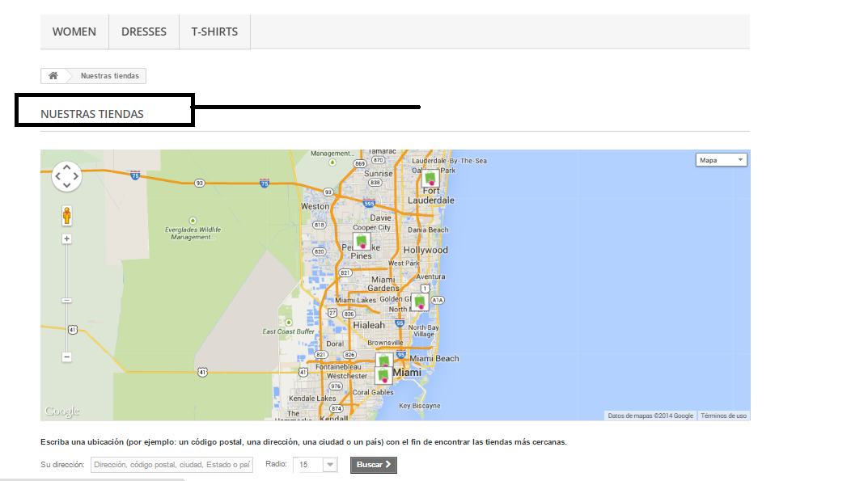Viewport: 868px width, 481px height.
Task: Zoom in with the map plus button
Action: (x=66, y=238)
